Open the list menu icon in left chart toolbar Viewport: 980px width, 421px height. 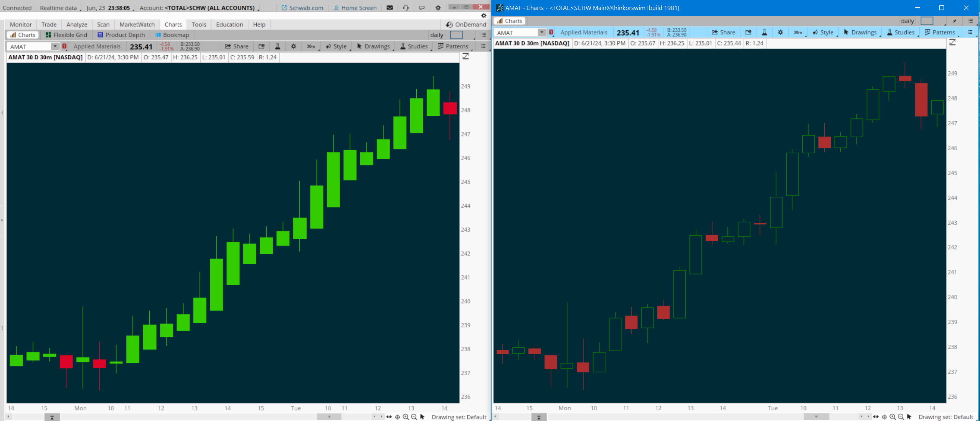click(x=483, y=46)
